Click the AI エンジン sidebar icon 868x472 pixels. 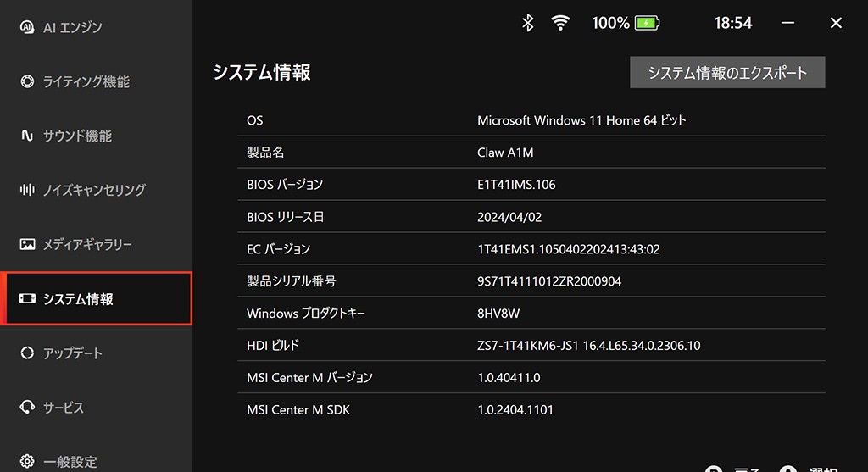click(x=27, y=27)
